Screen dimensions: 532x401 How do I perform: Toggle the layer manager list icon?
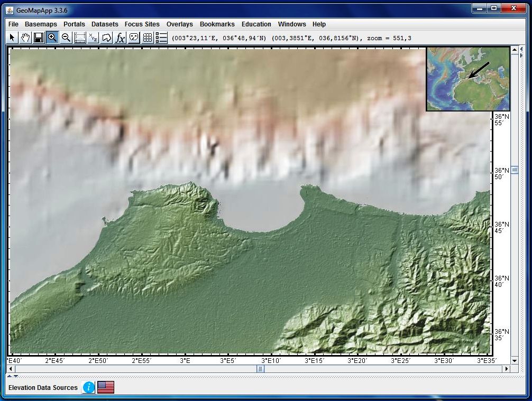click(161, 38)
